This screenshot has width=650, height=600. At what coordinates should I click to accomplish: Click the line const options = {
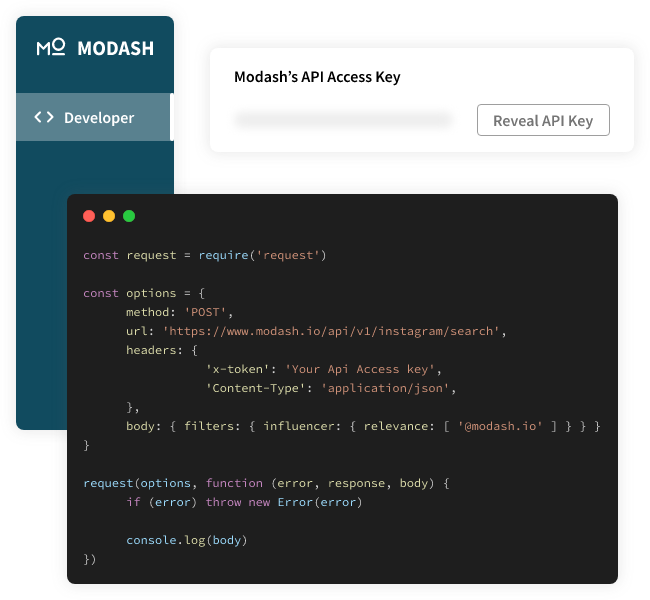pos(144,293)
